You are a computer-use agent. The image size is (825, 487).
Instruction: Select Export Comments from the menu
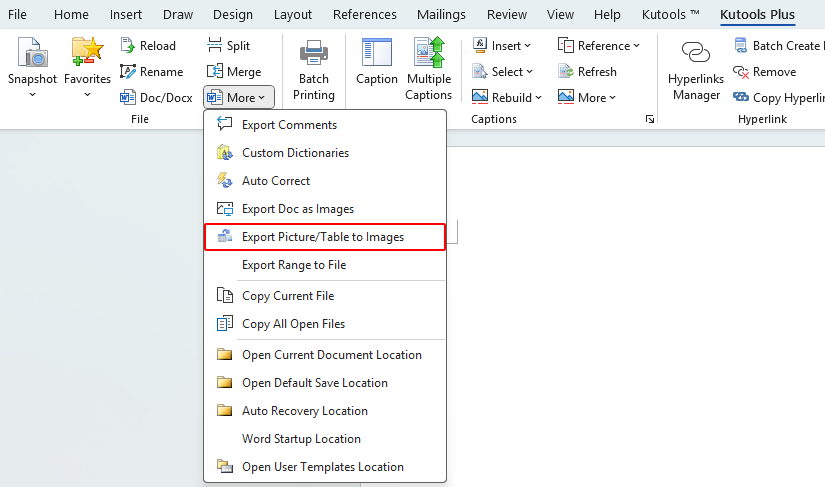tap(289, 125)
